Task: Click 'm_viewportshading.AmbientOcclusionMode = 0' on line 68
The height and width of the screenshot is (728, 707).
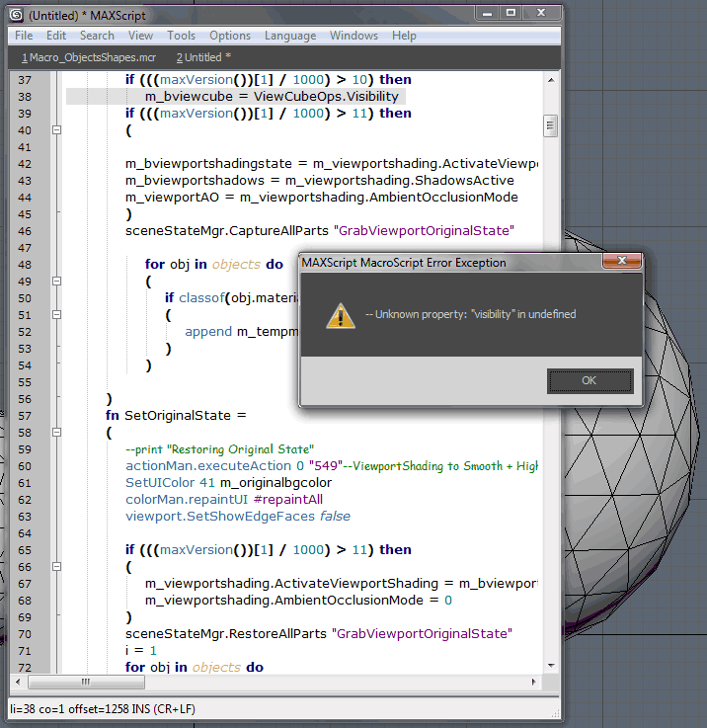Action: (298, 600)
